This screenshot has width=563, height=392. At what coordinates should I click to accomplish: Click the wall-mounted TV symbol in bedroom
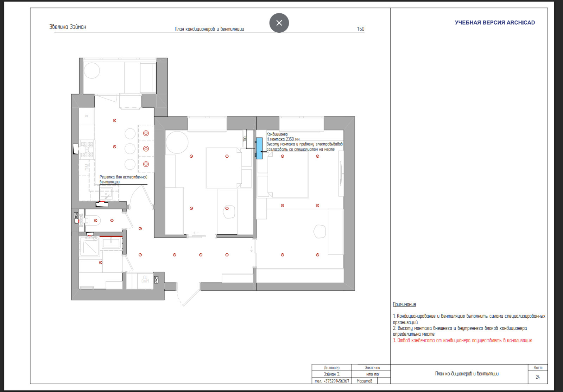[x=341, y=173]
